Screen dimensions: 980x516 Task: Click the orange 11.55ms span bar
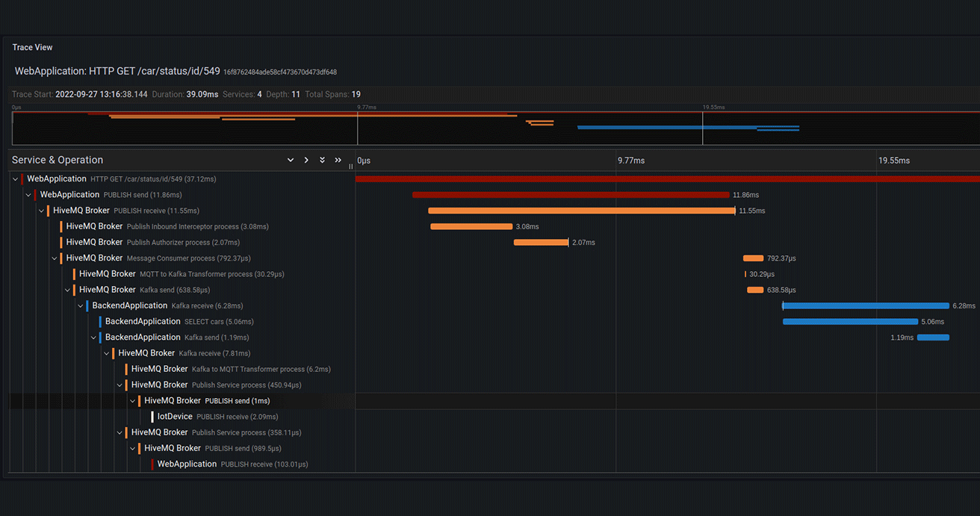pyautogui.click(x=582, y=211)
